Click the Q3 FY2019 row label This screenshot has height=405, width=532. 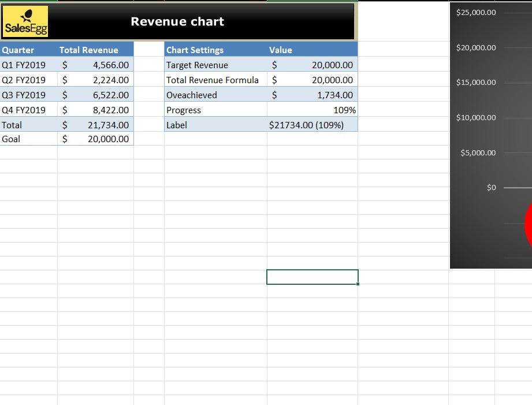[x=29, y=95]
